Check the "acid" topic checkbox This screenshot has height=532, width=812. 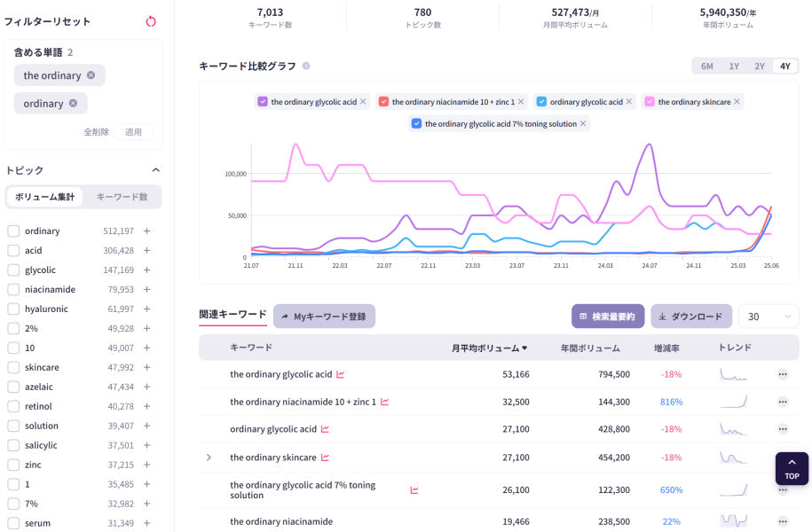coord(13,250)
